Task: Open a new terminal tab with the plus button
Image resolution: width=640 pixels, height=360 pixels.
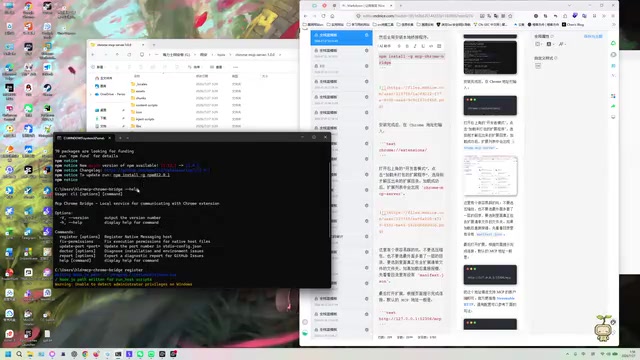Action: pyautogui.click(x=120, y=138)
